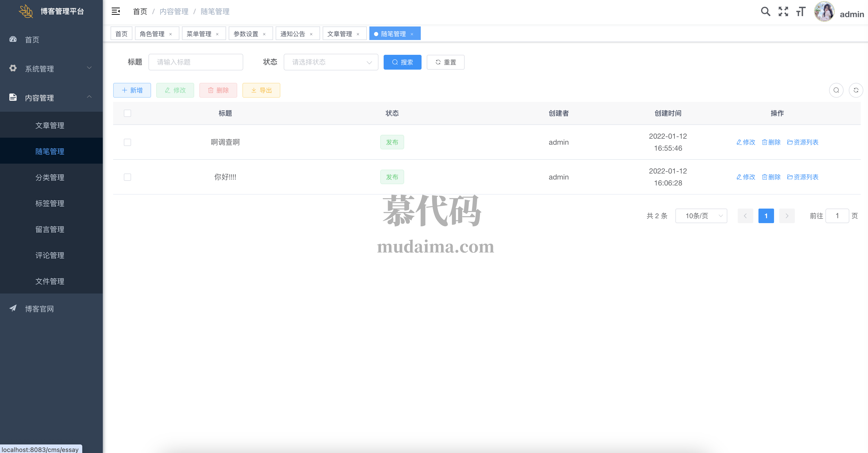Viewport: 868px width, 453px height.
Task: Toggle fullscreen mode icon
Action: 783,11
